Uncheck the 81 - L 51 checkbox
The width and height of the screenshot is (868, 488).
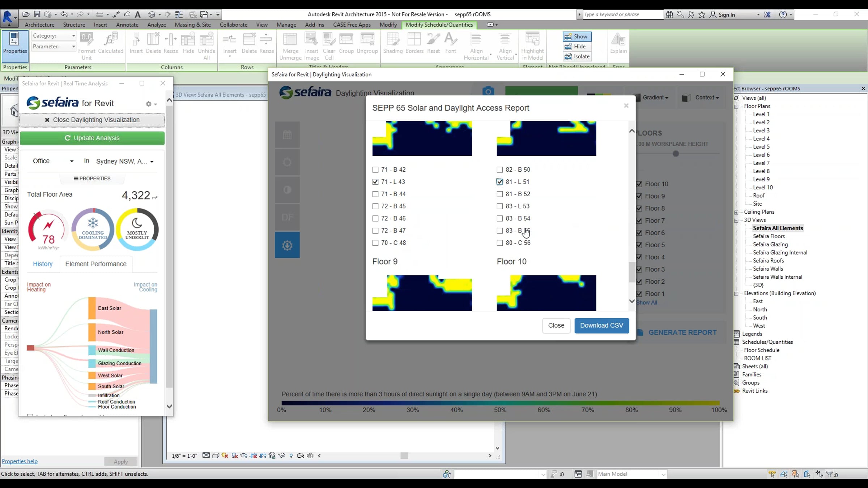pos(500,182)
